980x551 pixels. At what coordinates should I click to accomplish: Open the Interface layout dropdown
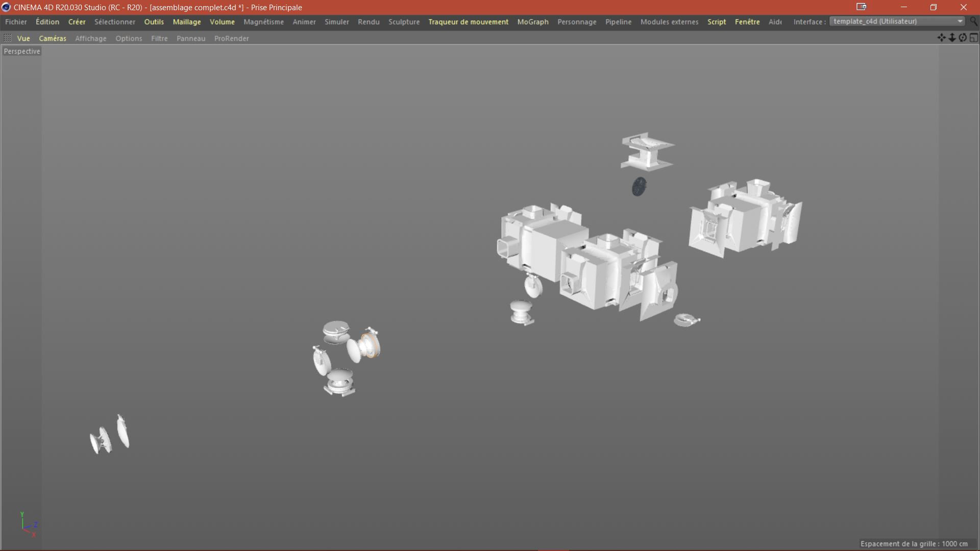897,21
